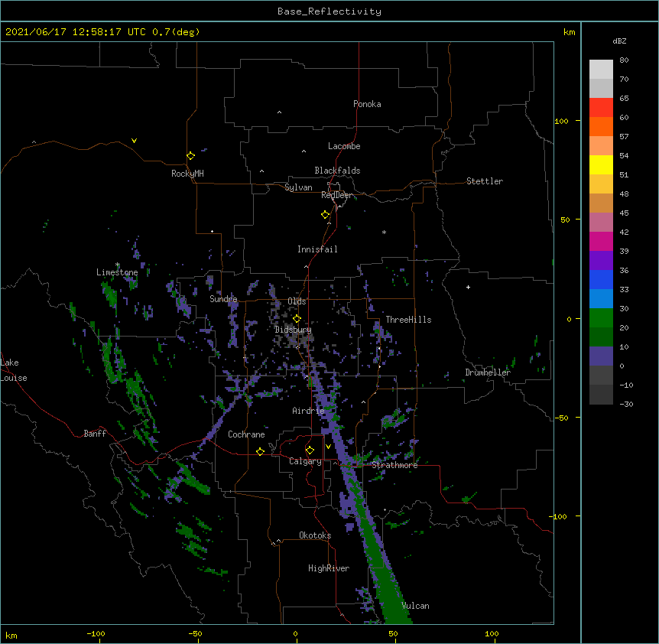Click the yellow diamond marker south of RedDeer
This screenshot has height=644, width=659.
pos(326,215)
